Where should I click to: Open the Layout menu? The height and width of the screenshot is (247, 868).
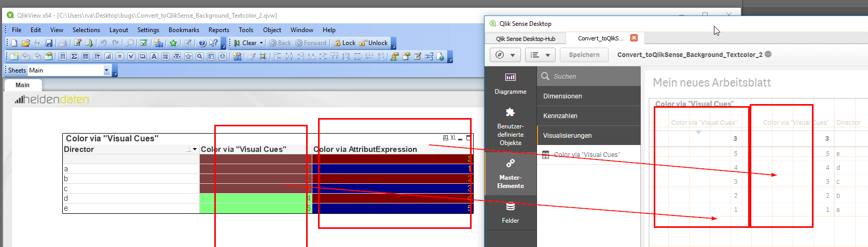(119, 30)
